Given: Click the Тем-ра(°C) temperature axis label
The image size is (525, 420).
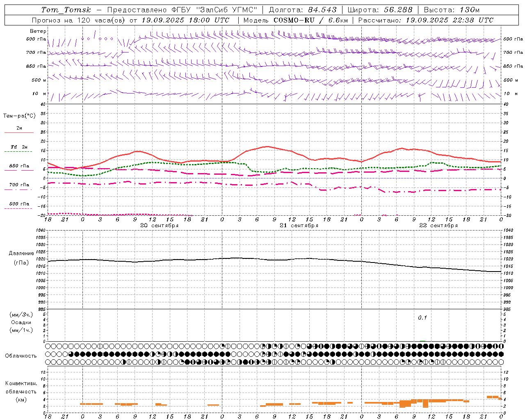Looking at the screenshot, I should click(x=19, y=116).
